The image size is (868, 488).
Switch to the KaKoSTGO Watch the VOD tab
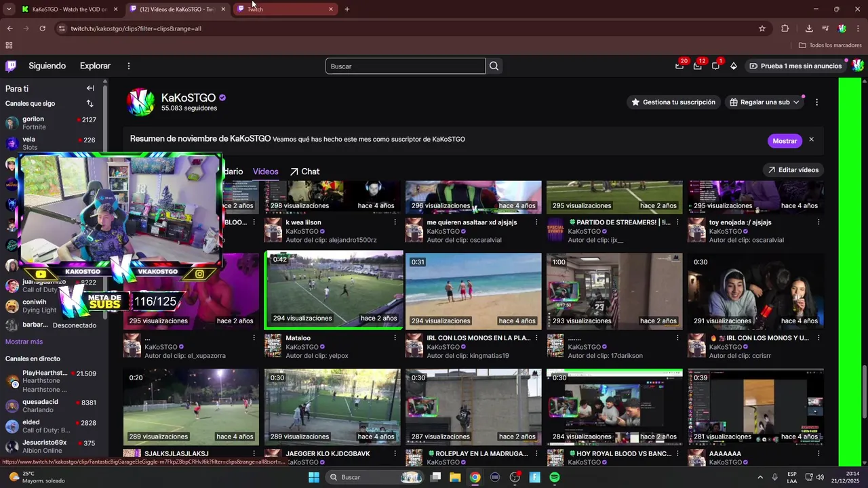point(70,9)
